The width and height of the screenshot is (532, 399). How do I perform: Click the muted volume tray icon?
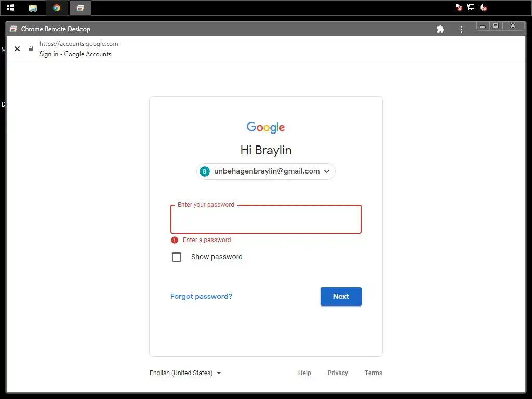(x=483, y=7)
